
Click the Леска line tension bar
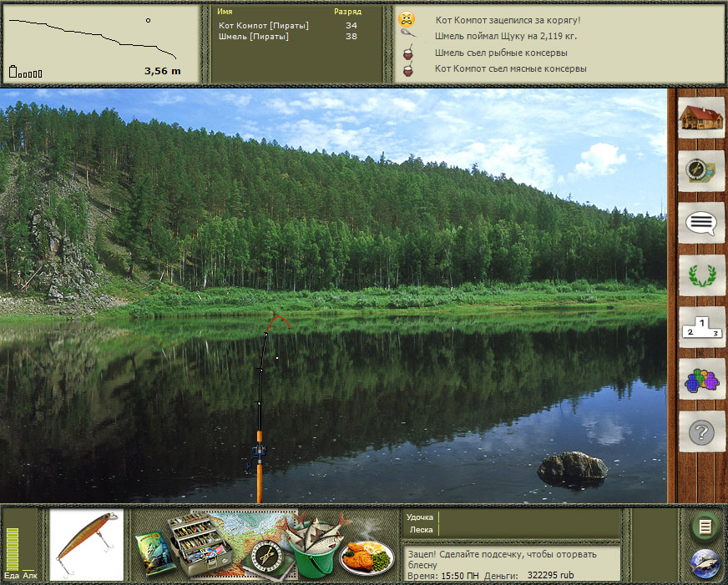[x=529, y=530]
